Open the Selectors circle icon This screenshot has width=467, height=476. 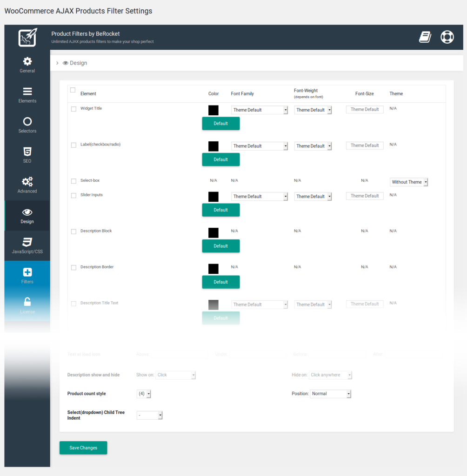pyautogui.click(x=27, y=122)
